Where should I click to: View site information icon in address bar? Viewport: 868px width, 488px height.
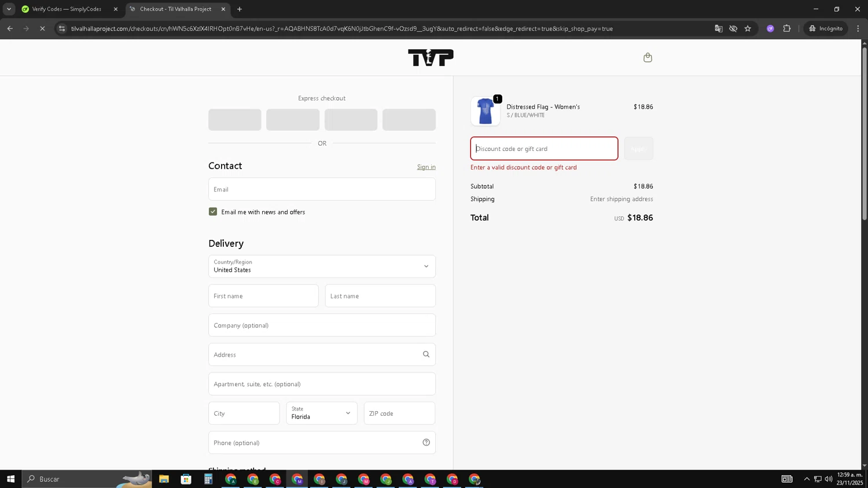click(x=62, y=28)
